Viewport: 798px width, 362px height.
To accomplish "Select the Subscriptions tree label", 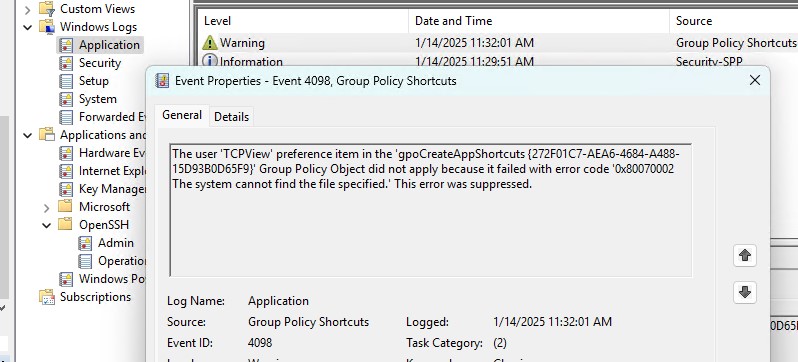I will (95, 297).
